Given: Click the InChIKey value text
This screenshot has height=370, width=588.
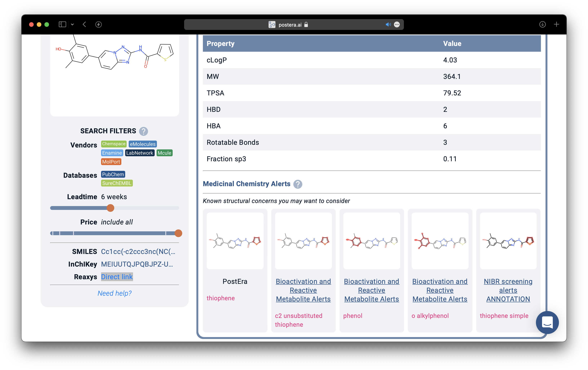Looking at the screenshot, I should [137, 264].
